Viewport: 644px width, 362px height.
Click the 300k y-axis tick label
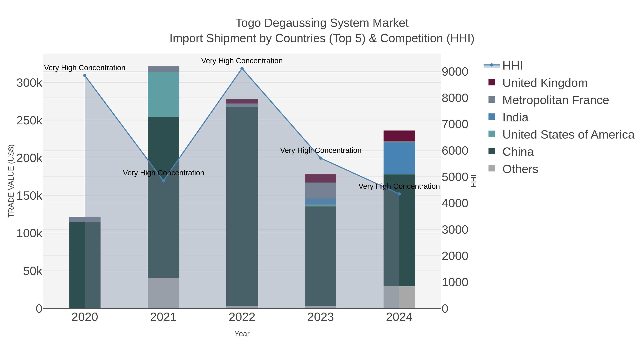pos(30,83)
